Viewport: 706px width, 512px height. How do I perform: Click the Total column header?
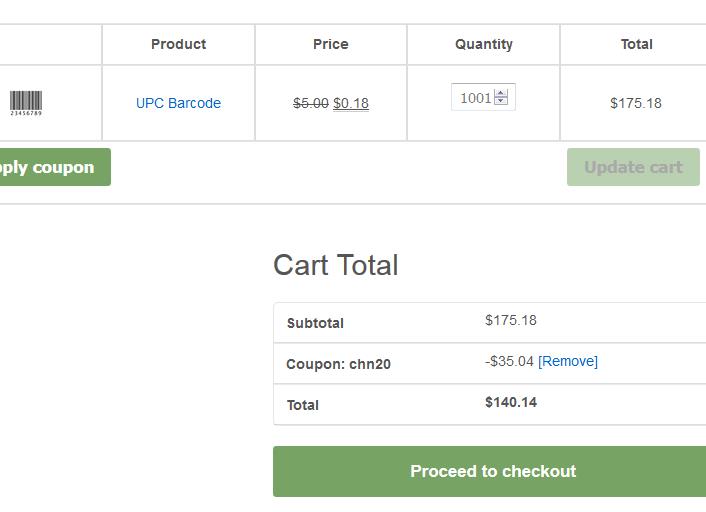click(636, 44)
